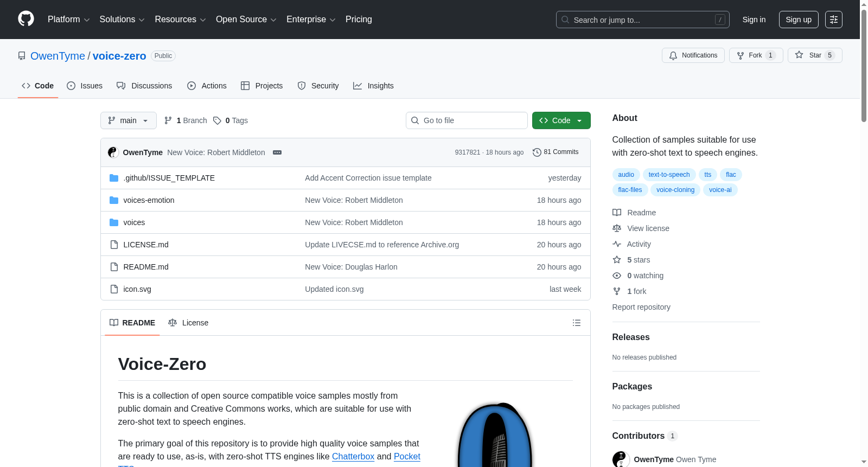Switch to the Security tab

tap(318, 86)
